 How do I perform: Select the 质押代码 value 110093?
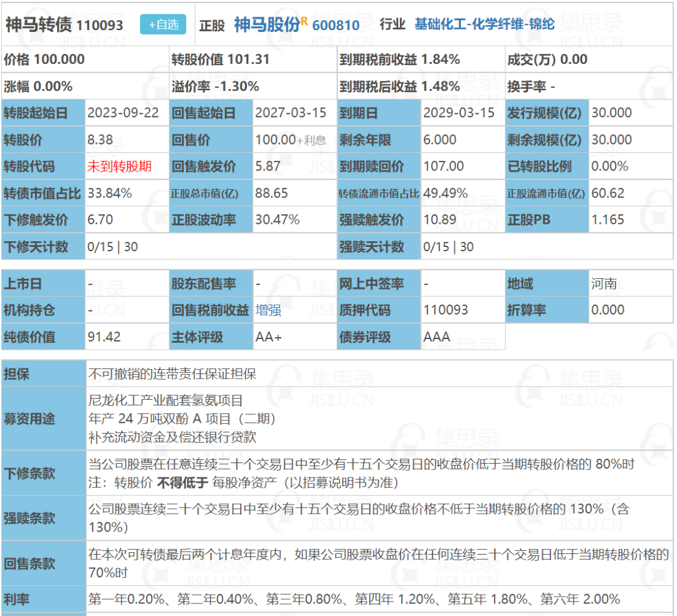tap(446, 310)
